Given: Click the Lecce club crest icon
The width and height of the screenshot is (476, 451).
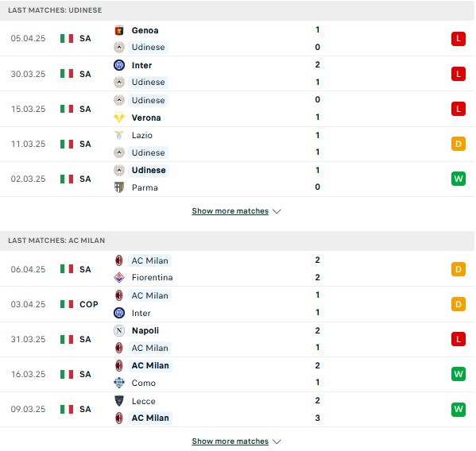Looking at the screenshot, I should click(119, 401).
